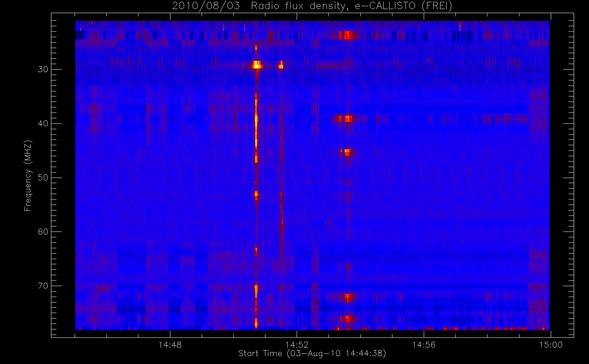The height and width of the screenshot is (364, 589).
Task: Click the 60 frequency axis label
Action: pos(43,232)
